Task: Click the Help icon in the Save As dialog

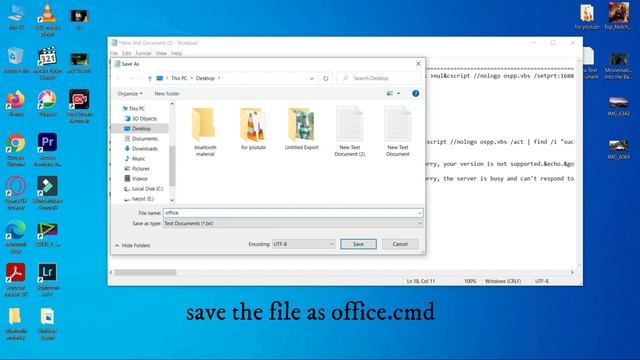Action: coord(416,93)
